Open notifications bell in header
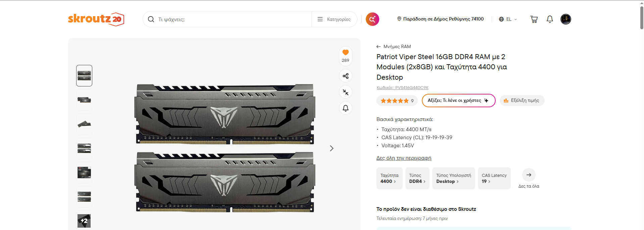 pos(550,19)
